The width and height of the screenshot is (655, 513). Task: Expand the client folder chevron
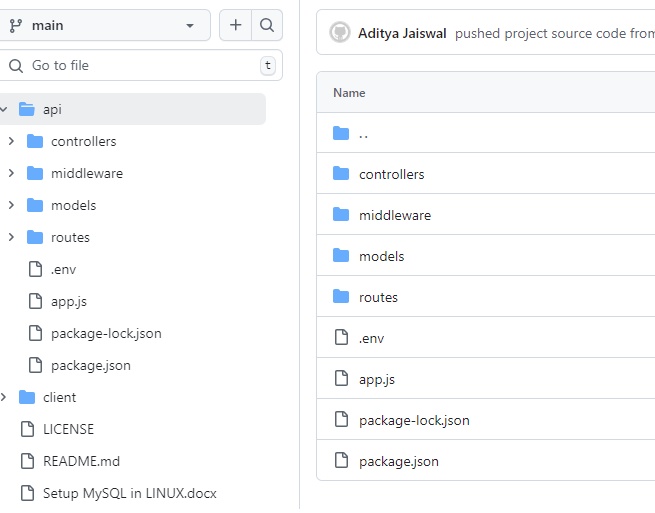point(4,397)
